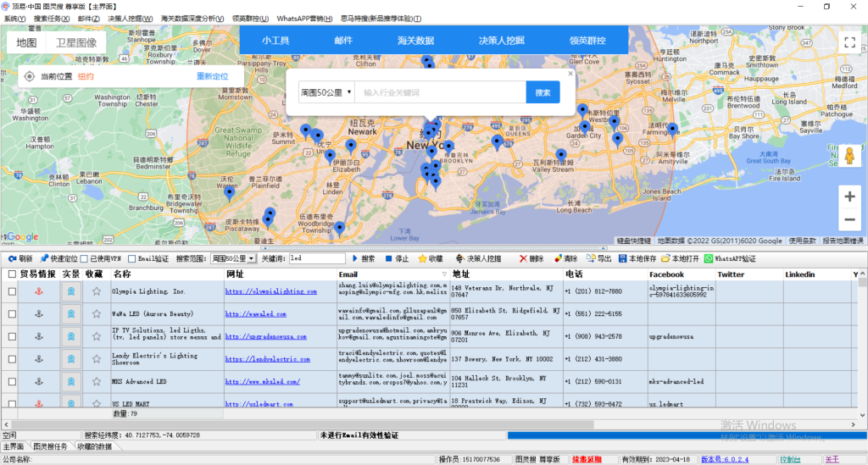The image size is (868, 465).
Task: Zoom out the map with minus button
Action: 849,219
